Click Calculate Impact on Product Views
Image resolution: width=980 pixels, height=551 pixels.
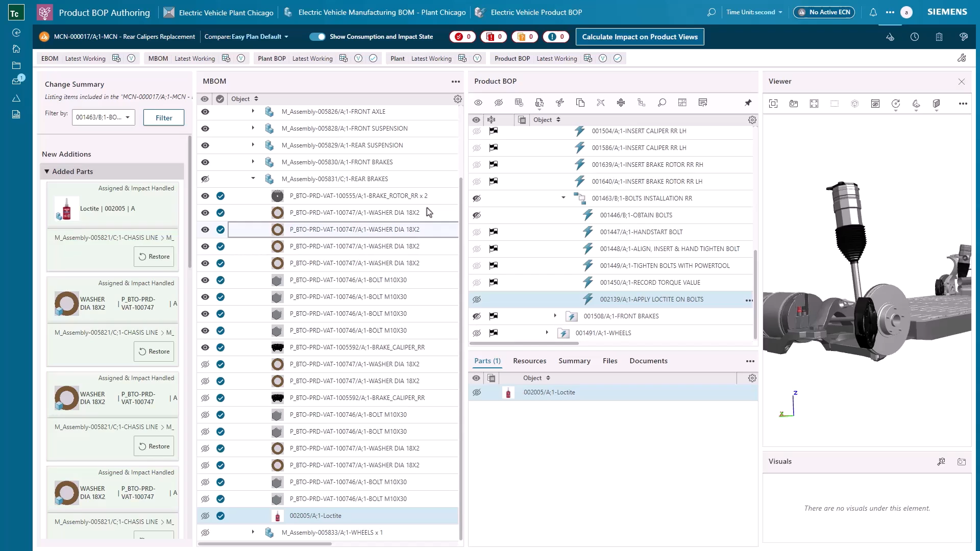tap(640, 37)
